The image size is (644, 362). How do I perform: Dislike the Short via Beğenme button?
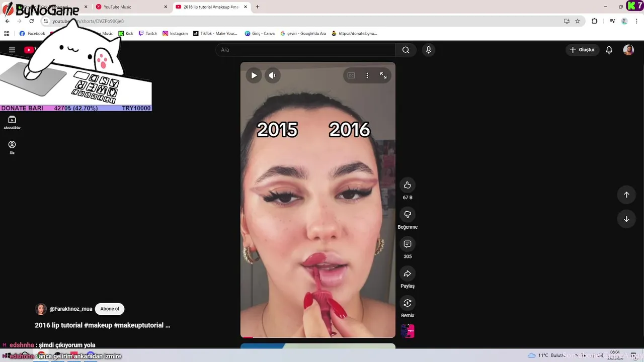[x=408, y=215]
